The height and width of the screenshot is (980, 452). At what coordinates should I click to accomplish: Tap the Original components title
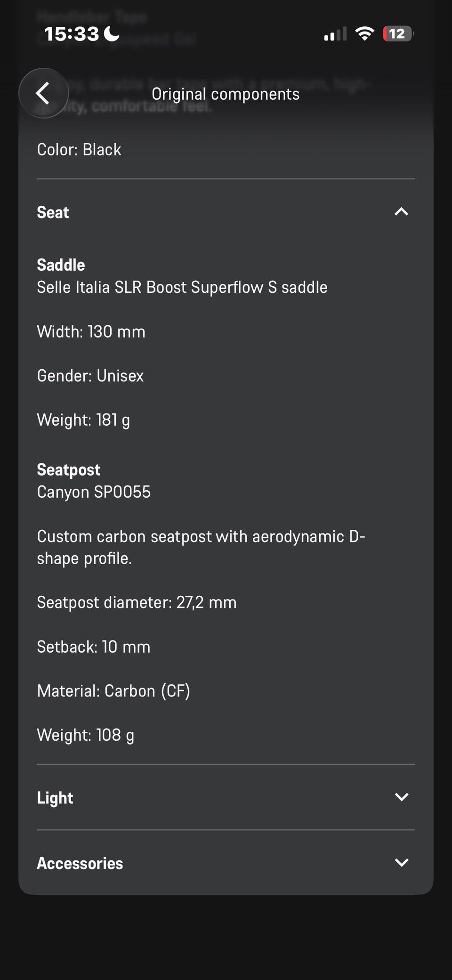(x=226, y=94)
